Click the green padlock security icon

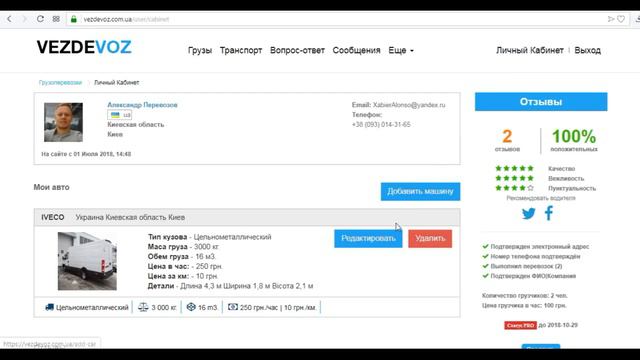click(74, 19)
